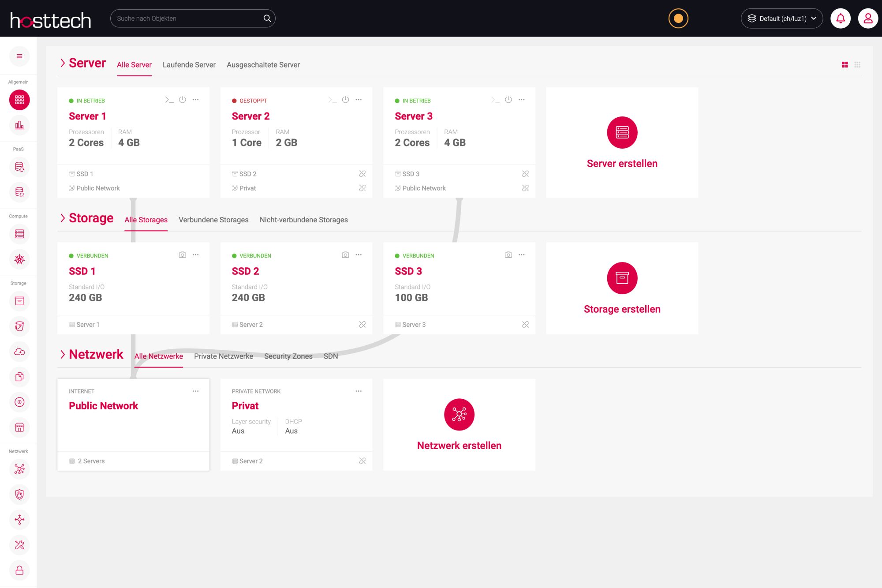The width and height of the screenshot is (882, 588).
Task: Open the lock icon in sidebar
Action: [x=19, y=570]
